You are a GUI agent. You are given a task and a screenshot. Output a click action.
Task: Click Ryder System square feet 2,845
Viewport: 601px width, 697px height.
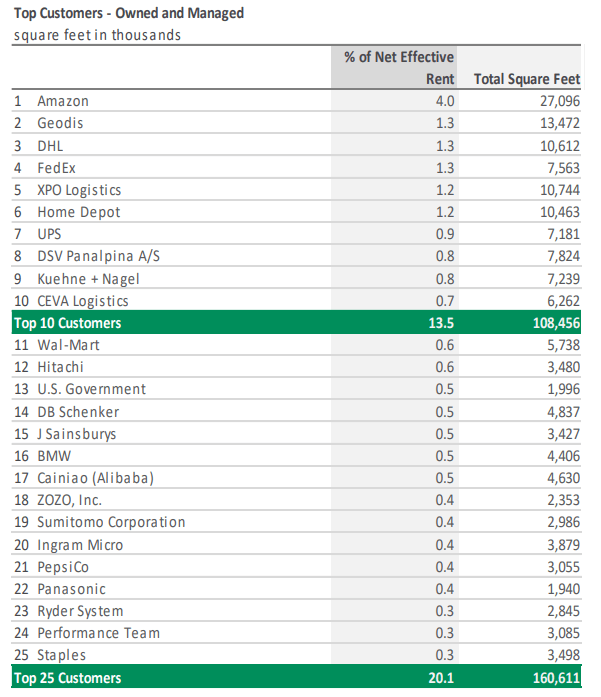[564, 611]
